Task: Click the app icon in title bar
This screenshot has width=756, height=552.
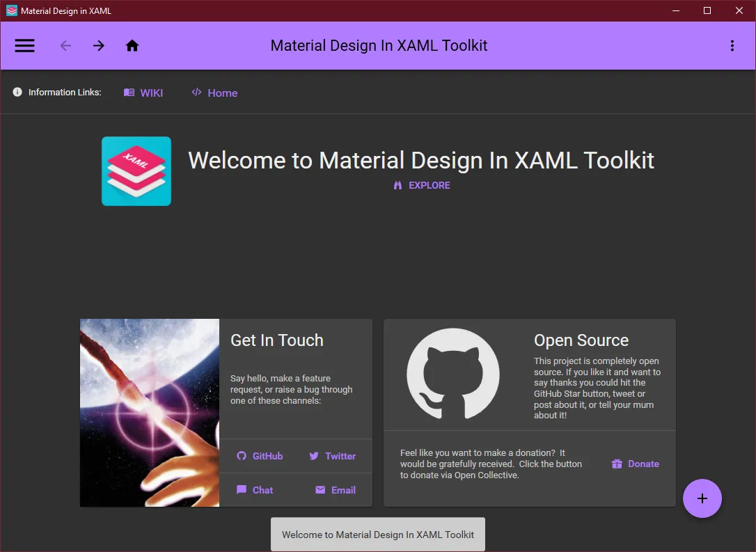Action: coord(12,10)
